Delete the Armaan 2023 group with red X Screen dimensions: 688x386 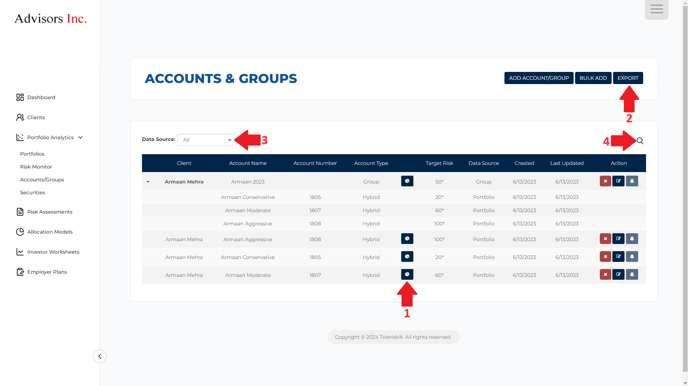click(605, 181)
